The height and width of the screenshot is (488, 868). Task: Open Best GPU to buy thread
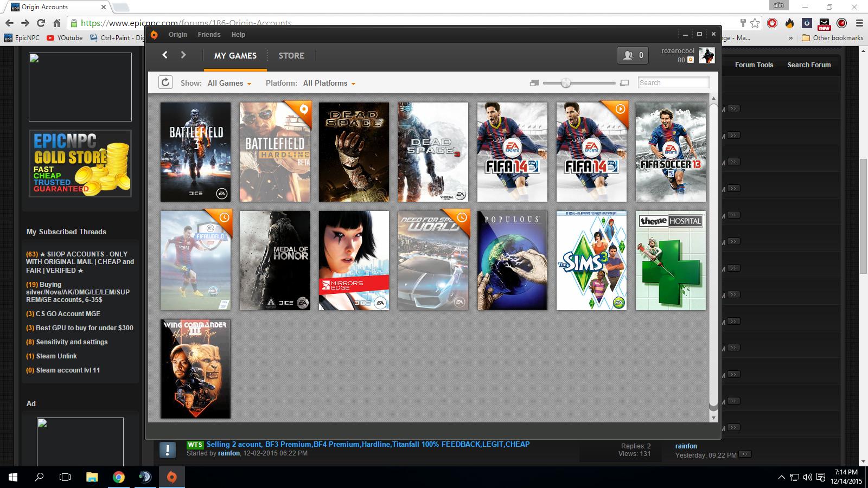[84, 328]
